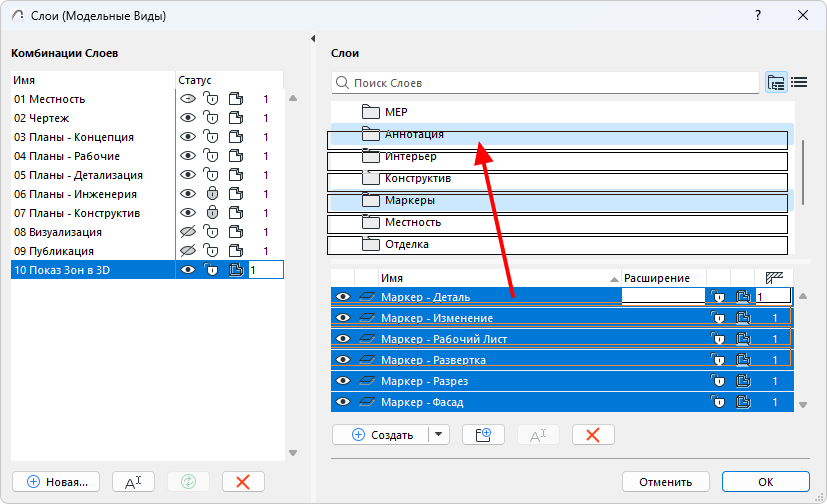Click priority number field of 10 Показ Зон в 3D

[x=266, y=270]
